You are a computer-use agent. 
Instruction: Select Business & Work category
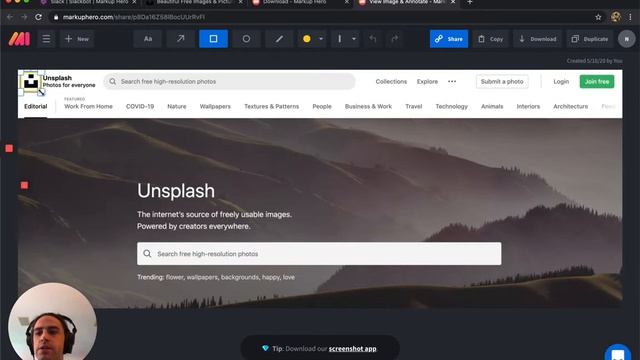coord(368,107)
